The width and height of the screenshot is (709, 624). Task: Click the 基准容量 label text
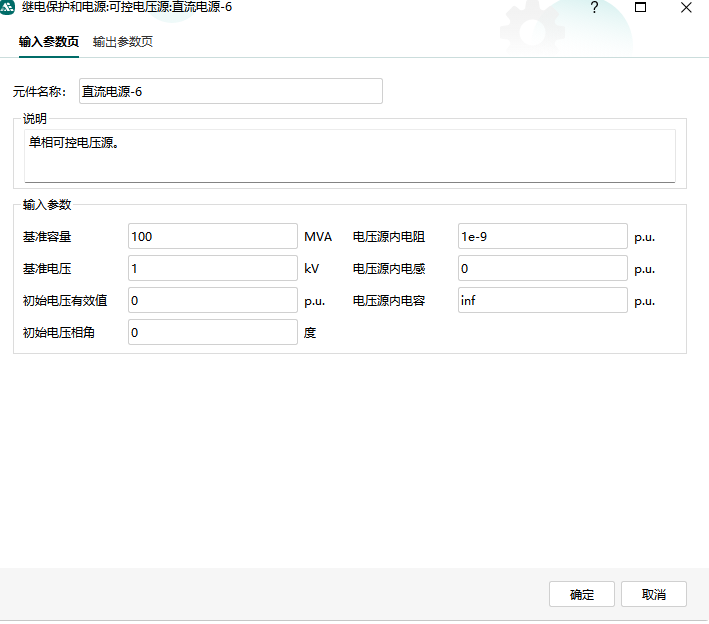click(47, 237)
